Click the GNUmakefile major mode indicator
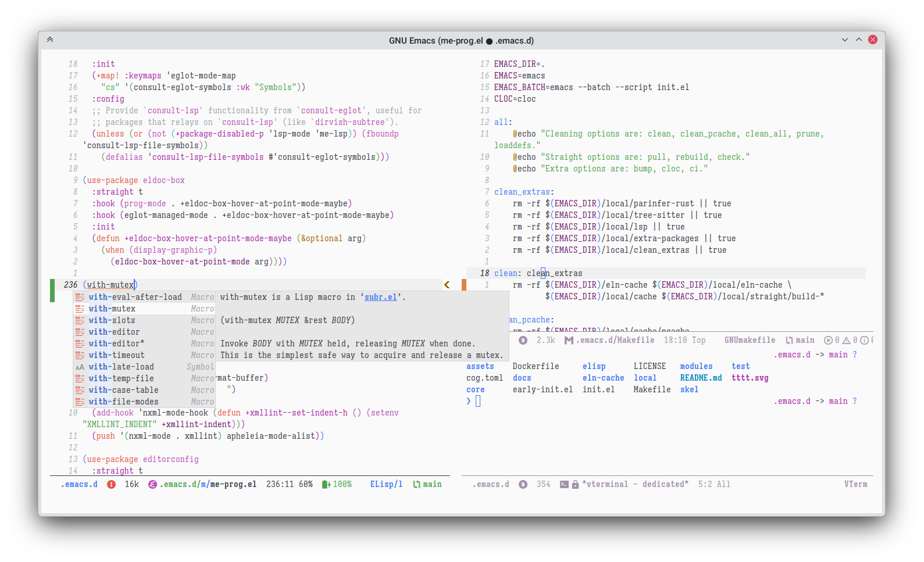The width and height of the screenshot is (924, 562). point(750,340)
